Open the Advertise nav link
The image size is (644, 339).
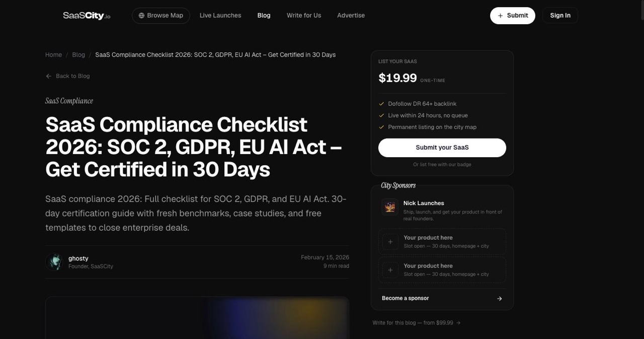pyautogui.click(x=351, y=16)
